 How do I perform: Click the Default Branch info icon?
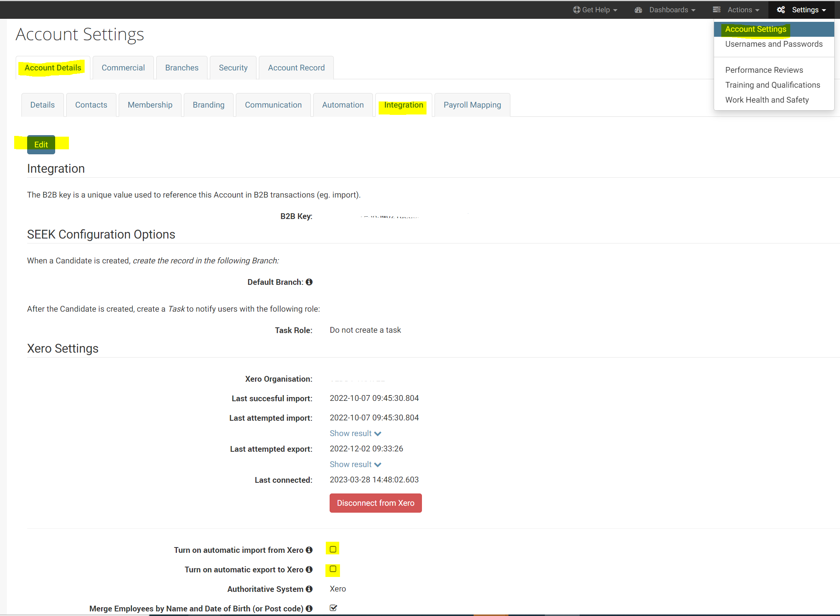tap(309, 282)
